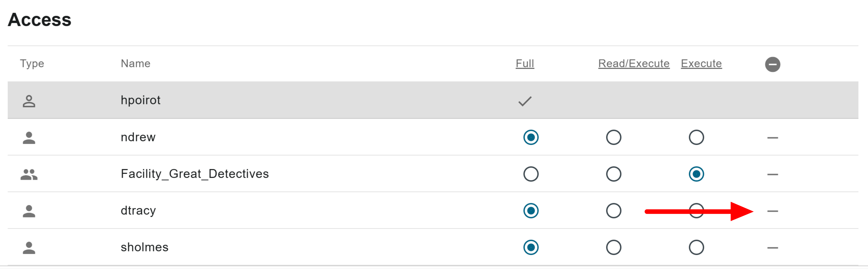Remove ndrew's access with the minus icon
Image resolution: width=868 pixels, height=269 pixels.
[x=772, y=138]
